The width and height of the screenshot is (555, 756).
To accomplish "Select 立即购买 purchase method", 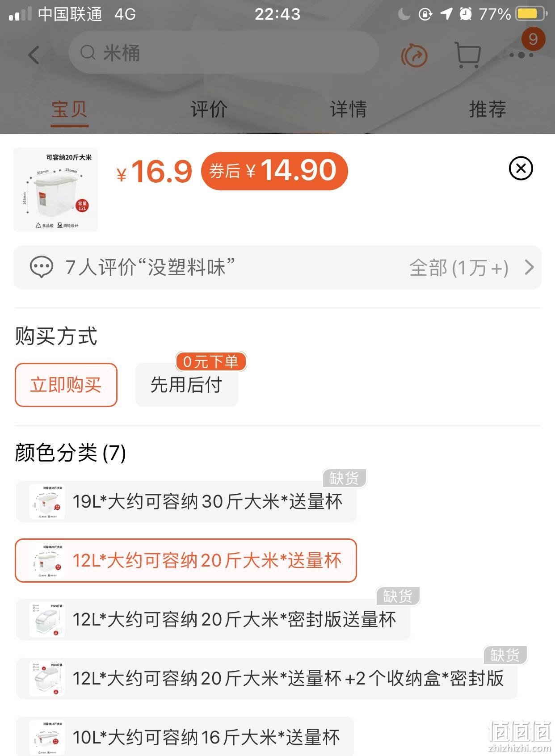I will coord(66,385).
